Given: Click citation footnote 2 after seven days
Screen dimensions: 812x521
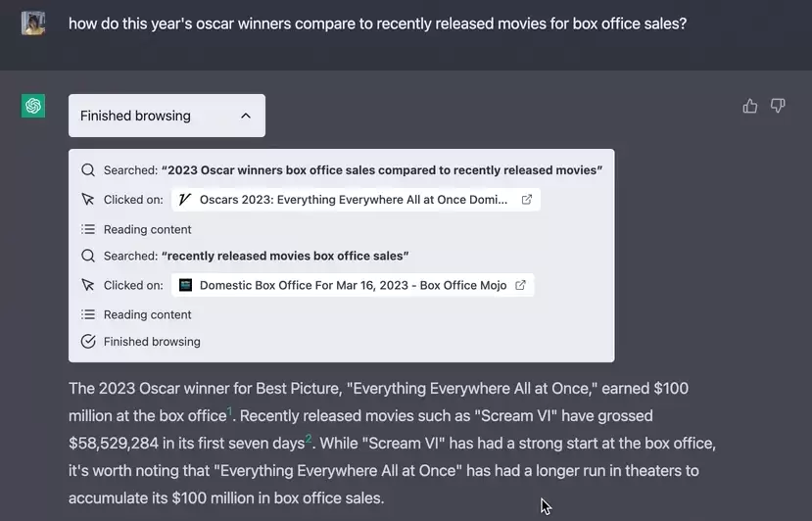Looking at the screenshot, I should pyautogui.click(x=309, y=439).
